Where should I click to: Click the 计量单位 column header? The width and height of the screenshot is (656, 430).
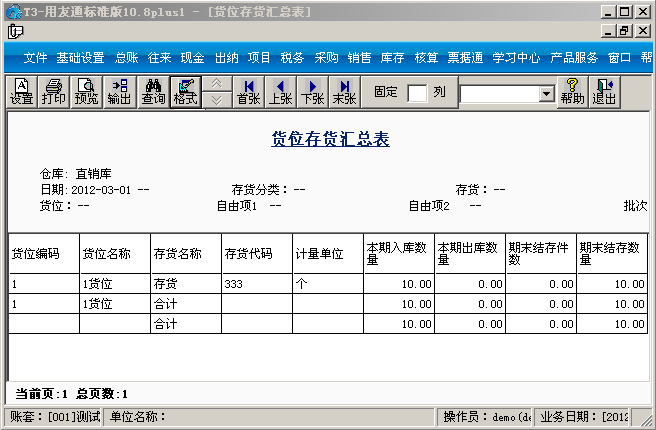point(328,253)
